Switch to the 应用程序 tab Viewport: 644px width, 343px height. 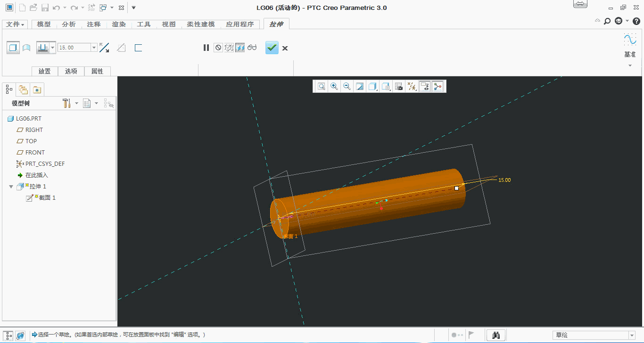click(x=240, y=24)
